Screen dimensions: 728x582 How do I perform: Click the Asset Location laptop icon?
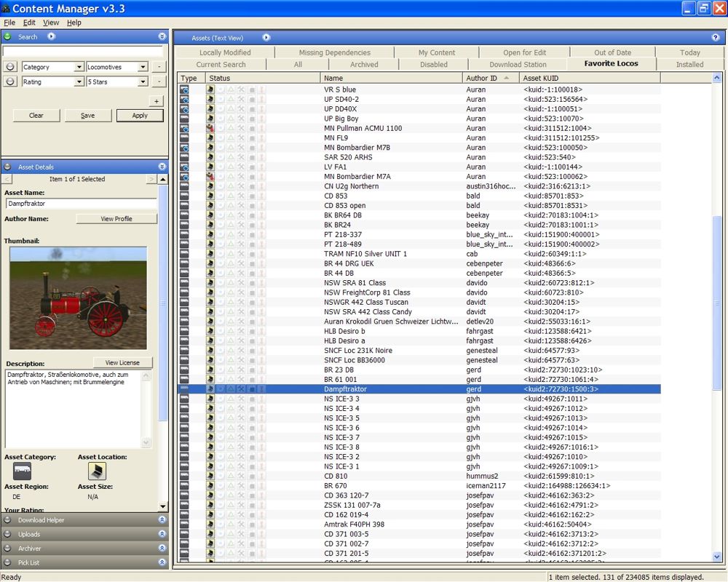point(97,471)
